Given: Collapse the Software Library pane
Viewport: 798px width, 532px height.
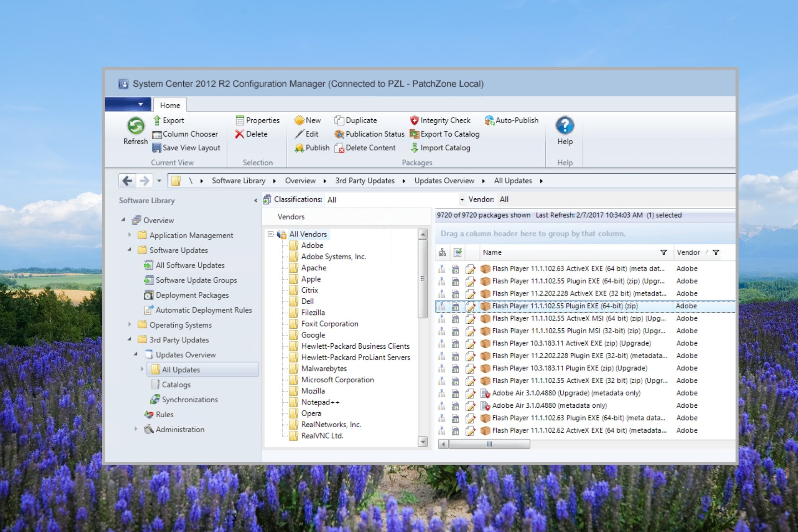Looking at the screenshot, I should click(255, 200).
